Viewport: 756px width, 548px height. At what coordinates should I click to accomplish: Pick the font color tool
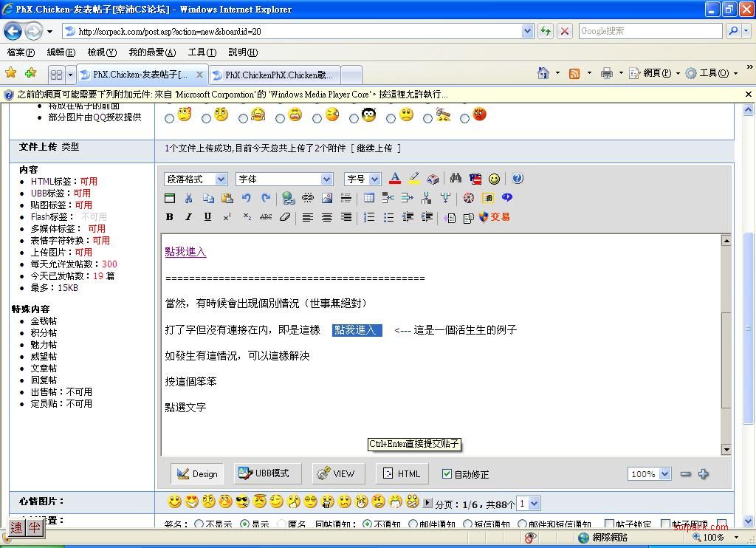[x=395, y=179]
